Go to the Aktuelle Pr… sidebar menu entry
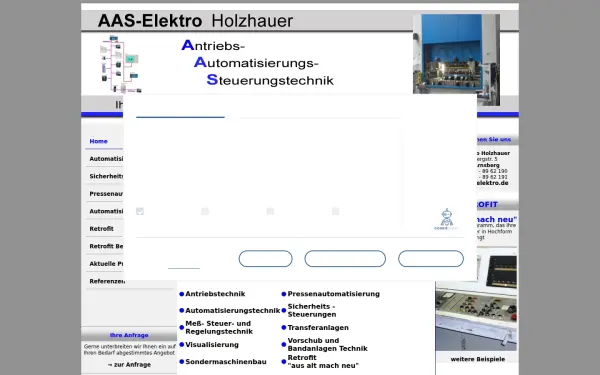The height and width of the screenshot is (375, 600). (106, 264)
